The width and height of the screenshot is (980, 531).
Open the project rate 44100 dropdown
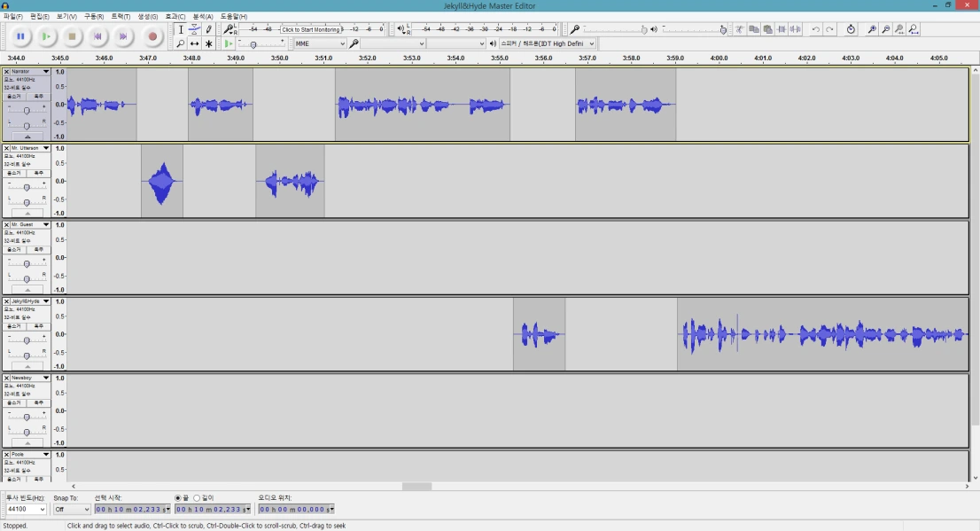point(26,509)
